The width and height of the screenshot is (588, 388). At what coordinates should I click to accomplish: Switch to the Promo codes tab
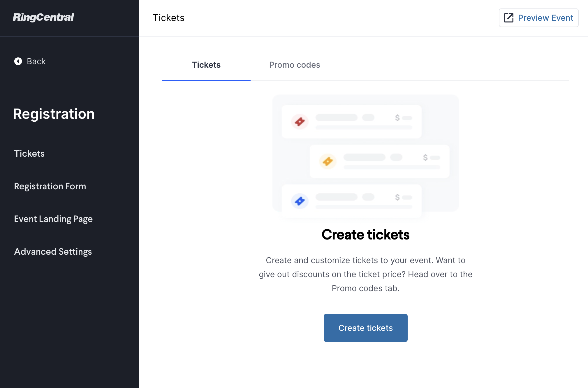(x=295, y=65)
